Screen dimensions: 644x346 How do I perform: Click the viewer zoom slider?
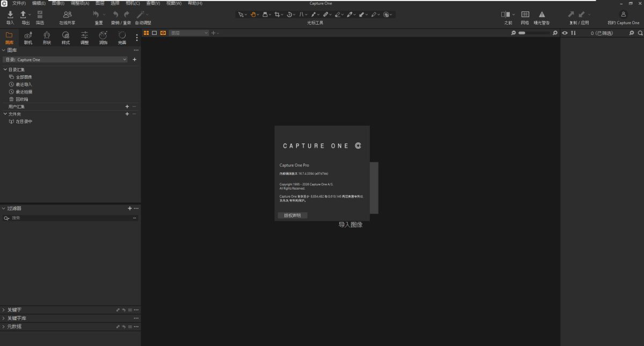(x=533, y=33)
